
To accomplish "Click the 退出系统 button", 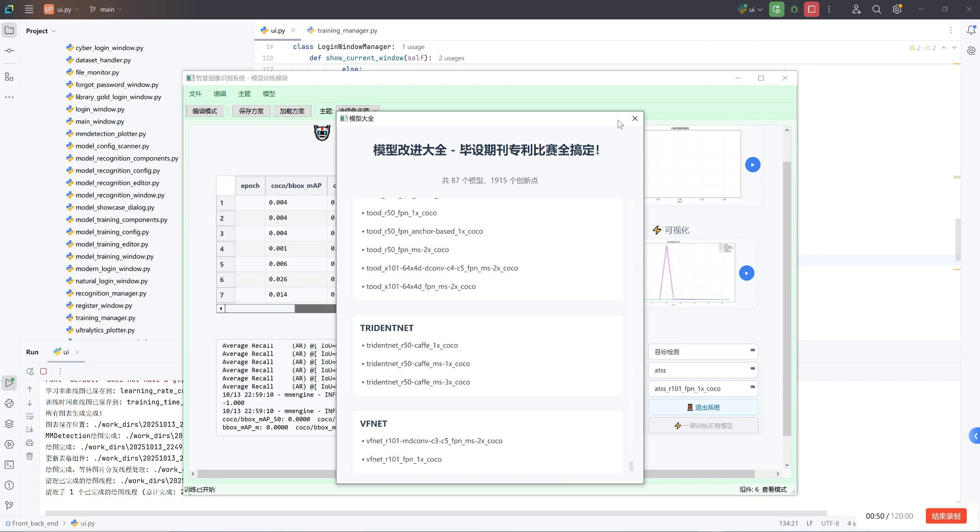I will pyautogui.click(x=703, y=407).
